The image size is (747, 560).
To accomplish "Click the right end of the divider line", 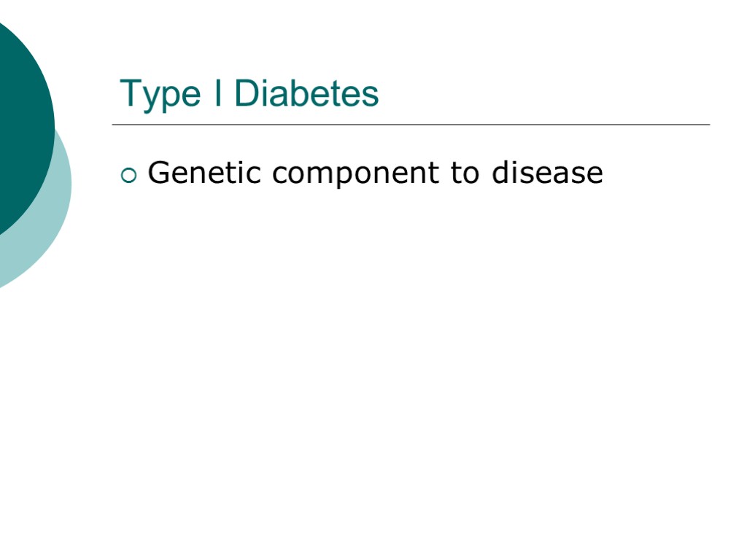I will (x=706, y=125).
